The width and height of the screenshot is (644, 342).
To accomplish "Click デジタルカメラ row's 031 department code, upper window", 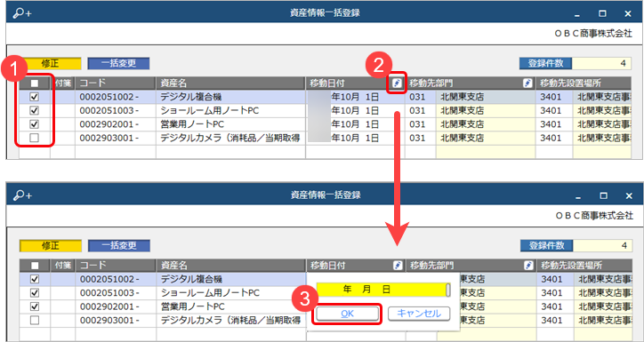I will [421, 139].
